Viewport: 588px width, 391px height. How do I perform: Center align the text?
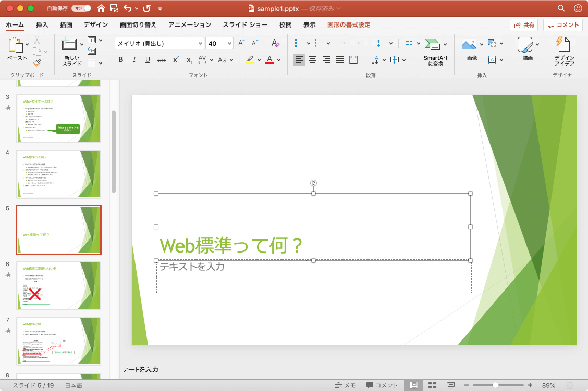pyautogui.click(x=313, y=59)
